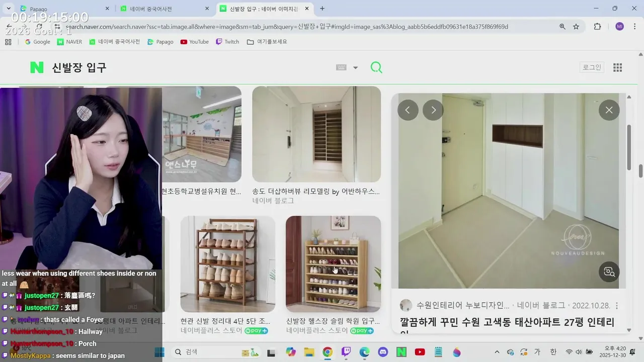The width and height of the screenshot is (644, 362).
Task: Open the Naver app in the taskbar
Action: pos(401,352)
